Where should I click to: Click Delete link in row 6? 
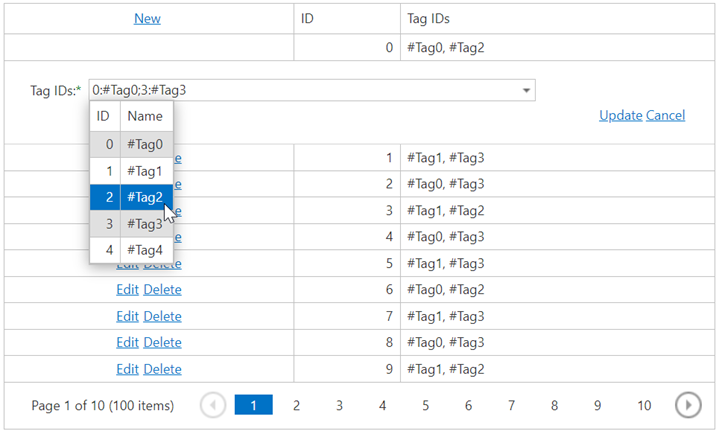click(162, 289)
